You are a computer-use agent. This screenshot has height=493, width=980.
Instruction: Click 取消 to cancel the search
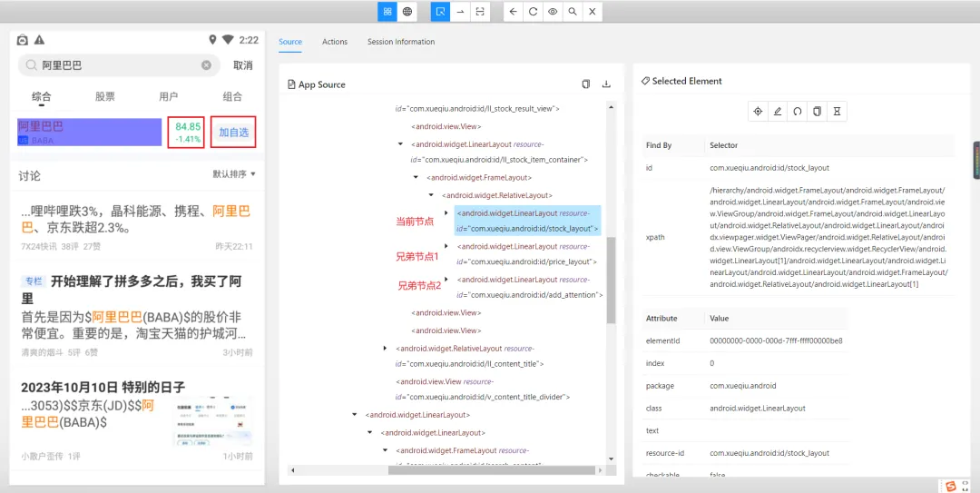pos(242,65)
